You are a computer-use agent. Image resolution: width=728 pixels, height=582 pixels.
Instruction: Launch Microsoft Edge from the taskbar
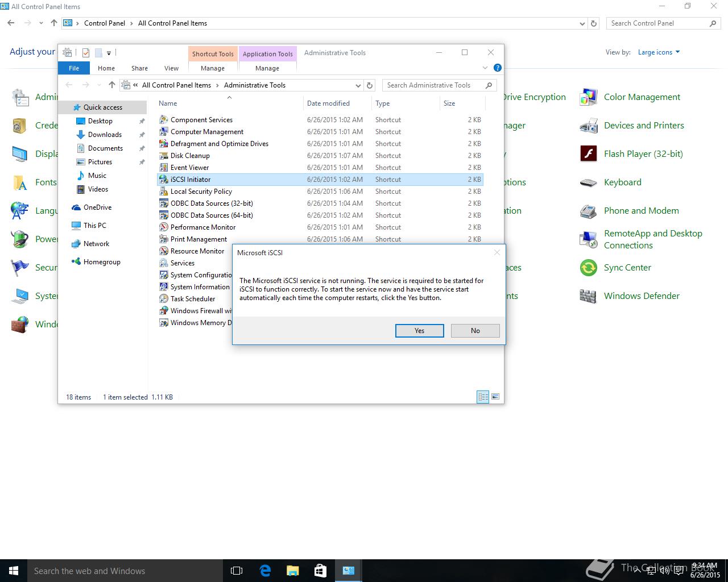click(264, 571)
